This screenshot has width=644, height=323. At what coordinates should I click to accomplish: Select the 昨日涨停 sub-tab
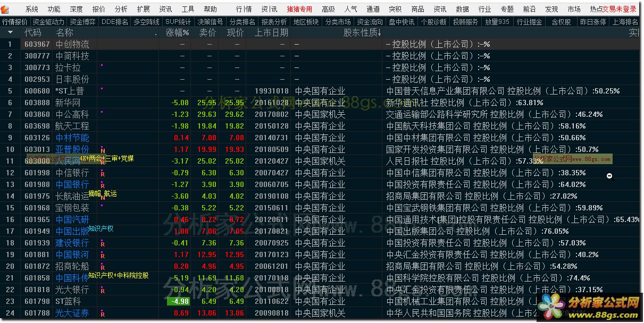pyautogui.click(x=593, y=22)
